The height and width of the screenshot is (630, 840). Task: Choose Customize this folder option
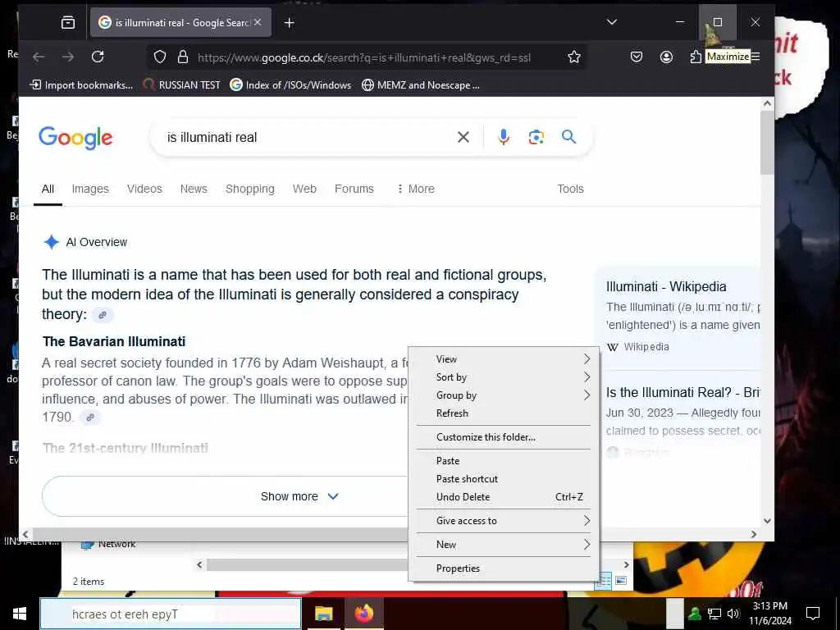(x=504, y=437)
